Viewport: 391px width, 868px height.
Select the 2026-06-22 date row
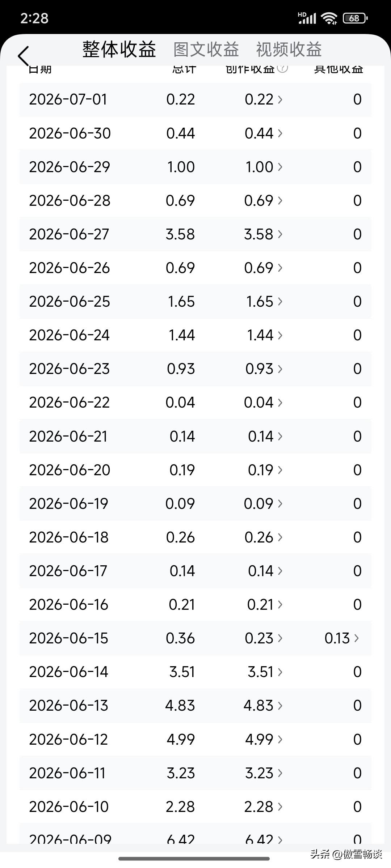pos(195,403)
